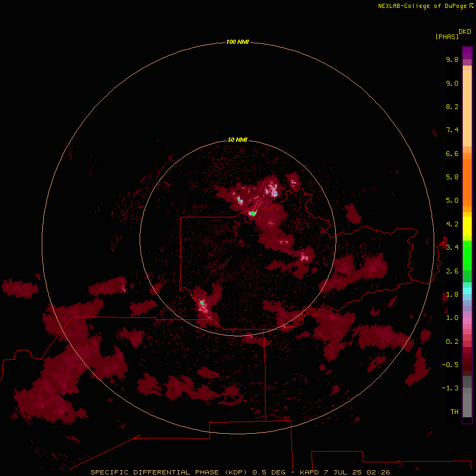476x476 pixels.
Task: Click the 9.0 value on color scale
Action: click(452, 83)
